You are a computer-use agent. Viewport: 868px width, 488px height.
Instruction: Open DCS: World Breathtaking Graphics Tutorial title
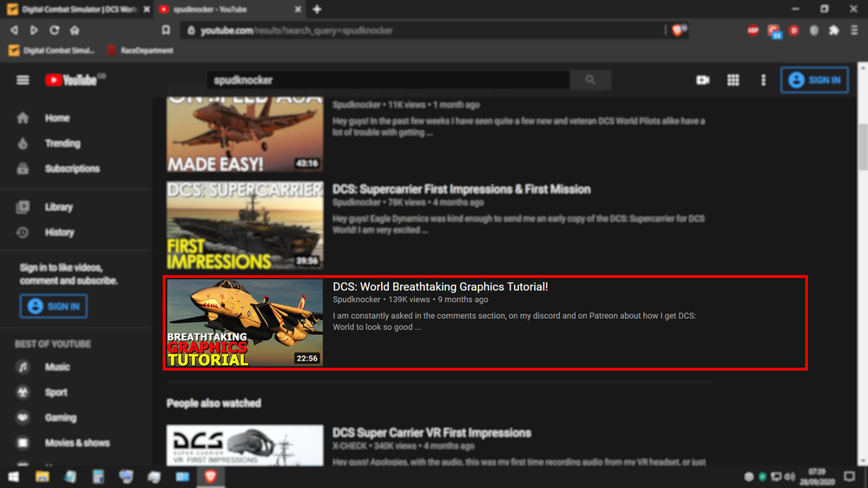440,287
